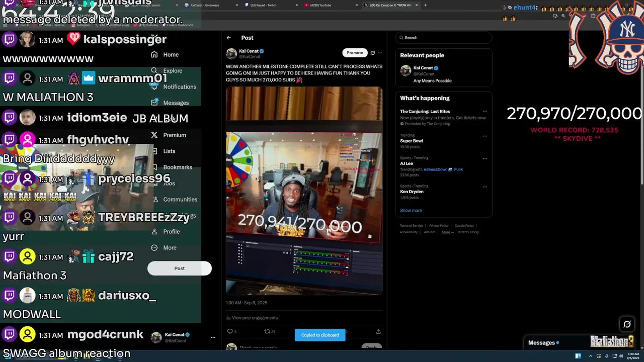Viewport: 644px width, 362px height.
Task: Click the share icon on the post
Action: pos(378,331)
